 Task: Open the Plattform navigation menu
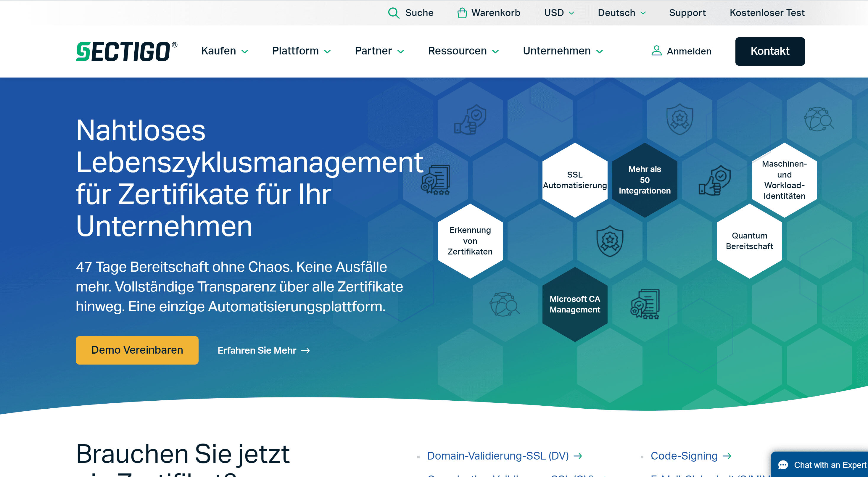[x=301, y=51]
